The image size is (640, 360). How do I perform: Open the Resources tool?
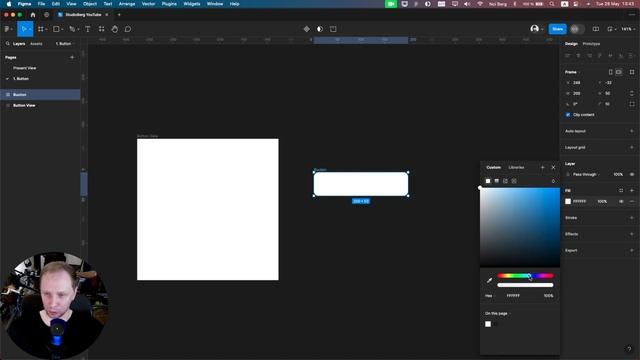101,29
